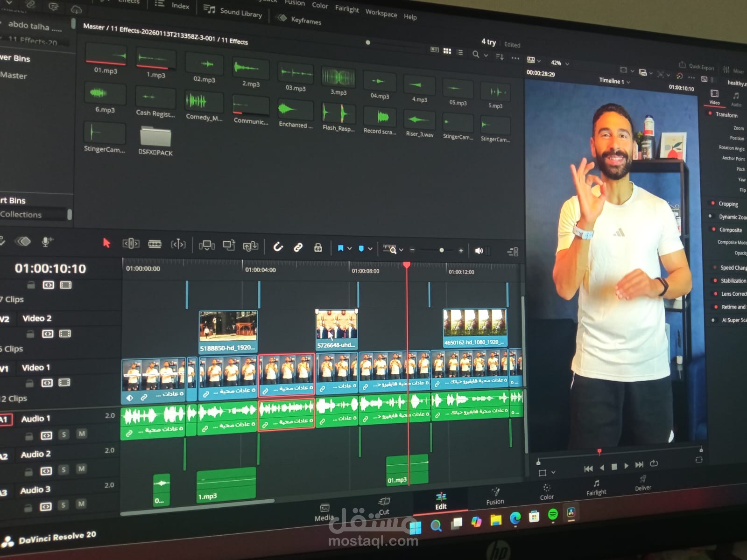The width and height of the screenshot is (747, 560).
Task: Expand the Speed Change section
Action: (x=733, y=268)
